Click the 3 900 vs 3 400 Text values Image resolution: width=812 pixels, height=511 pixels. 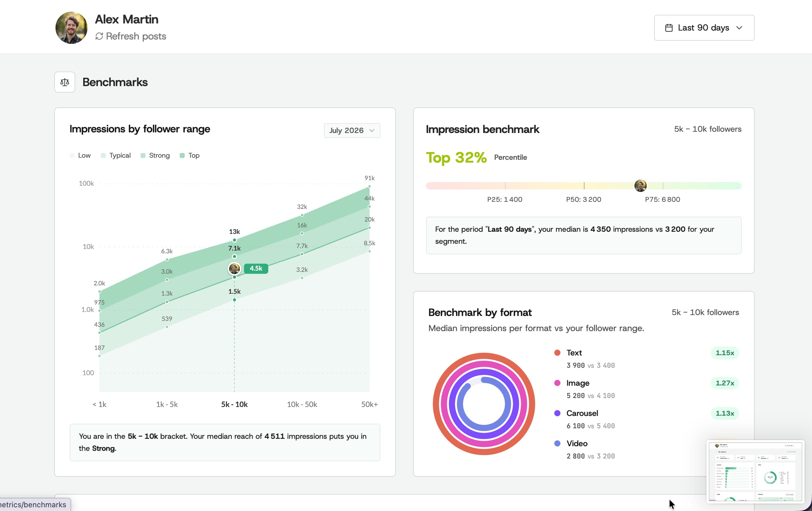pyautogui.click(x=590, y=365)
